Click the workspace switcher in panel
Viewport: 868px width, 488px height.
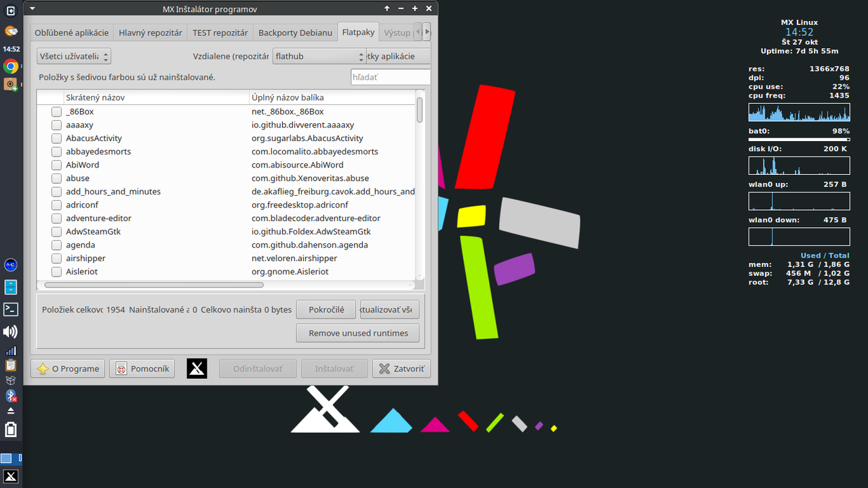click(x=11, y=458)
